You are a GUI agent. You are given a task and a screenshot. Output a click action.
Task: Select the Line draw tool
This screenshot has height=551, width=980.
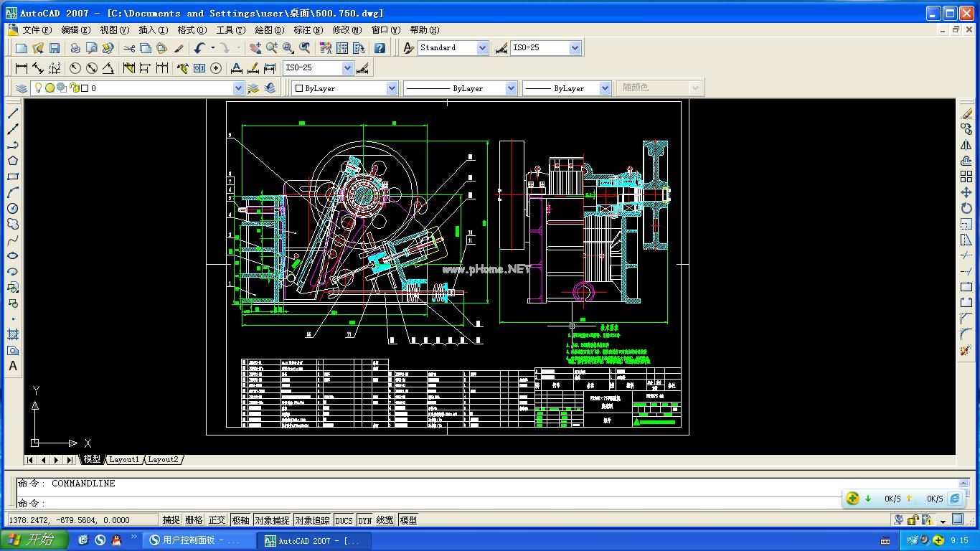coord(13,113)
